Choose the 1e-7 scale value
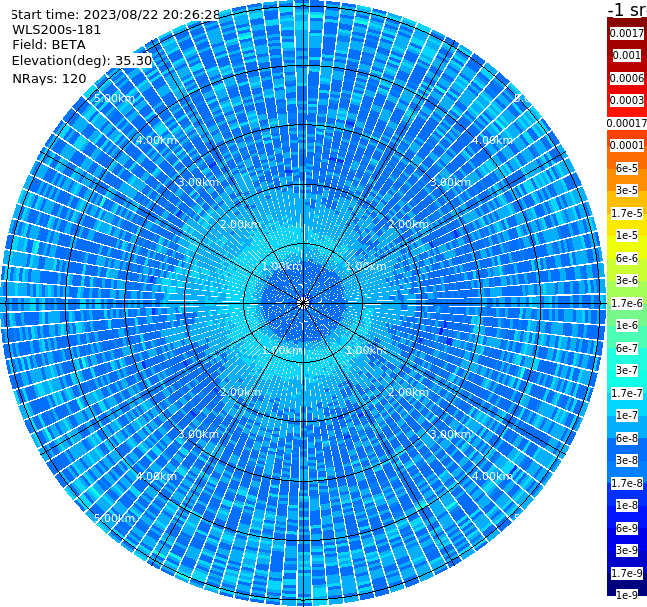 (x=627, y=415)
